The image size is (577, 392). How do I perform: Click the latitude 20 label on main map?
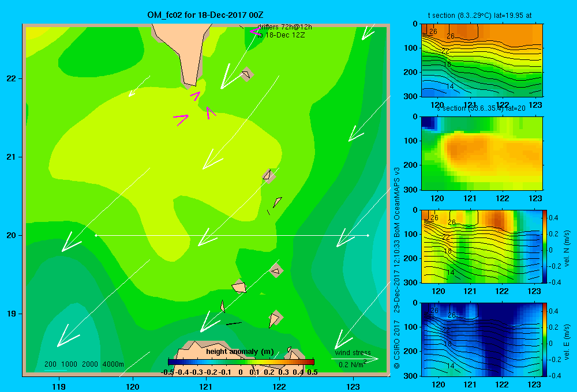[12, 235]
